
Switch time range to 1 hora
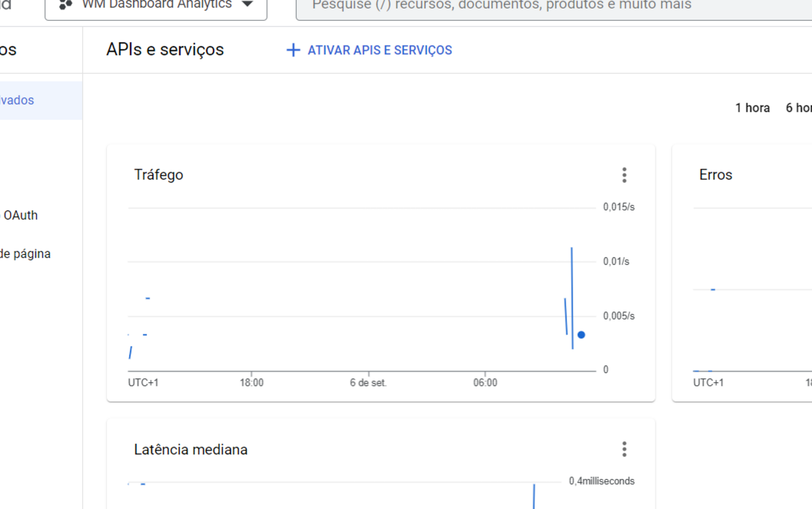click(x=752, y=108)
